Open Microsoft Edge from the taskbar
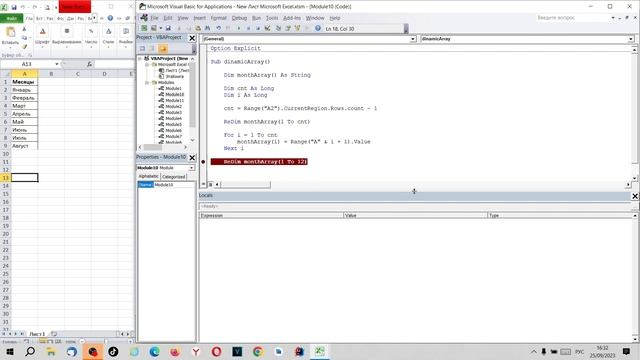 (x=154, y=351)
